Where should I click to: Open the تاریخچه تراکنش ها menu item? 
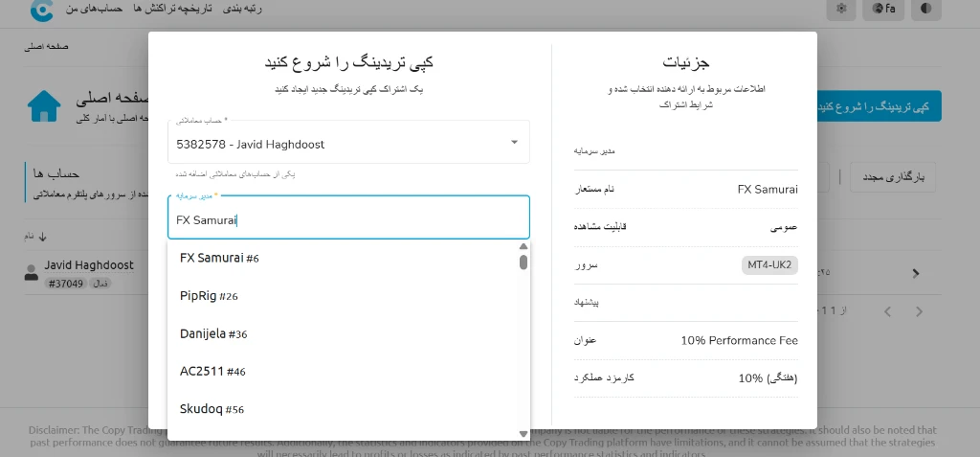[x=172, y=9]
